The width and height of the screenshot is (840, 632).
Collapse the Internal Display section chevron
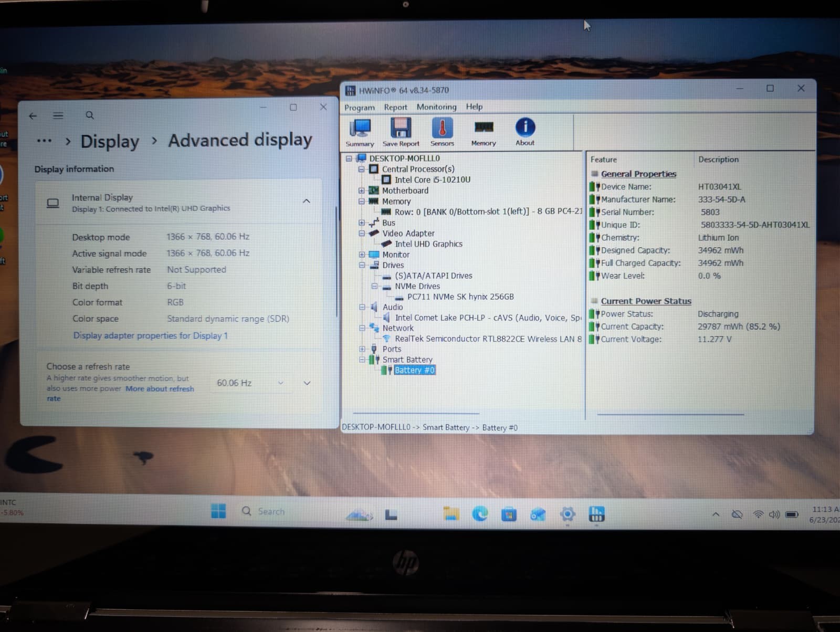coord(307,201)
